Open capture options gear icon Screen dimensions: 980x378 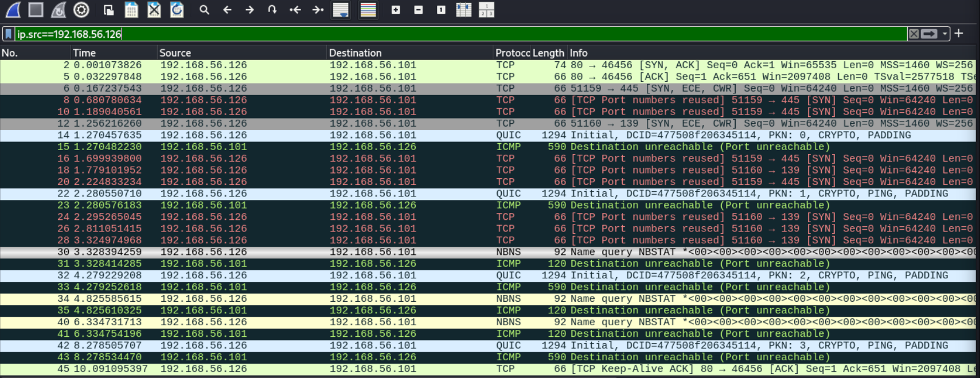81,10
